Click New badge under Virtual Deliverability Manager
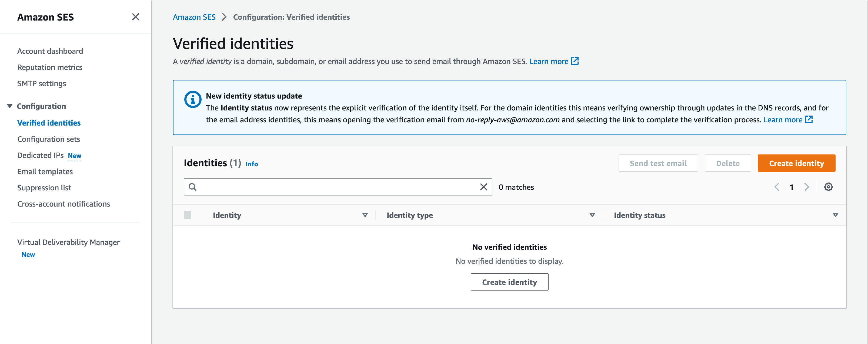Screen dimensions: 868x344 [x=28, y=255]
